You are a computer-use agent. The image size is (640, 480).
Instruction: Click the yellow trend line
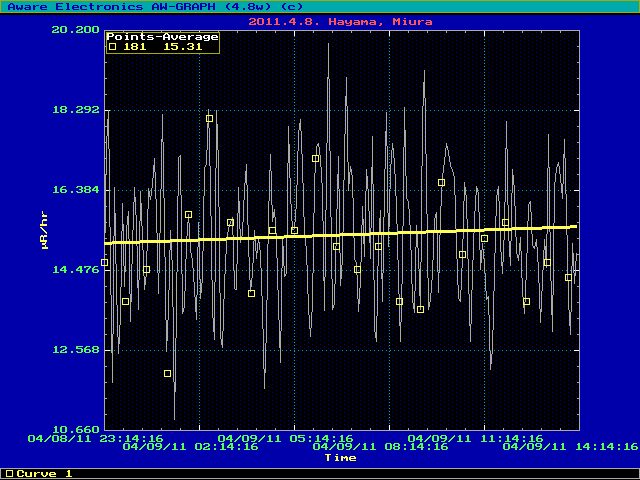[340, 235]
